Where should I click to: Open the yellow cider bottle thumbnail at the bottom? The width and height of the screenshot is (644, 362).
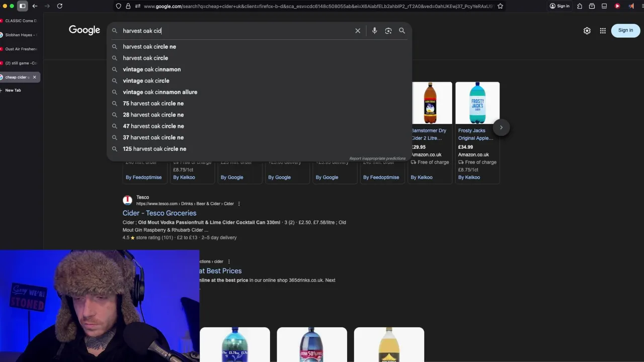coord(389,345)
